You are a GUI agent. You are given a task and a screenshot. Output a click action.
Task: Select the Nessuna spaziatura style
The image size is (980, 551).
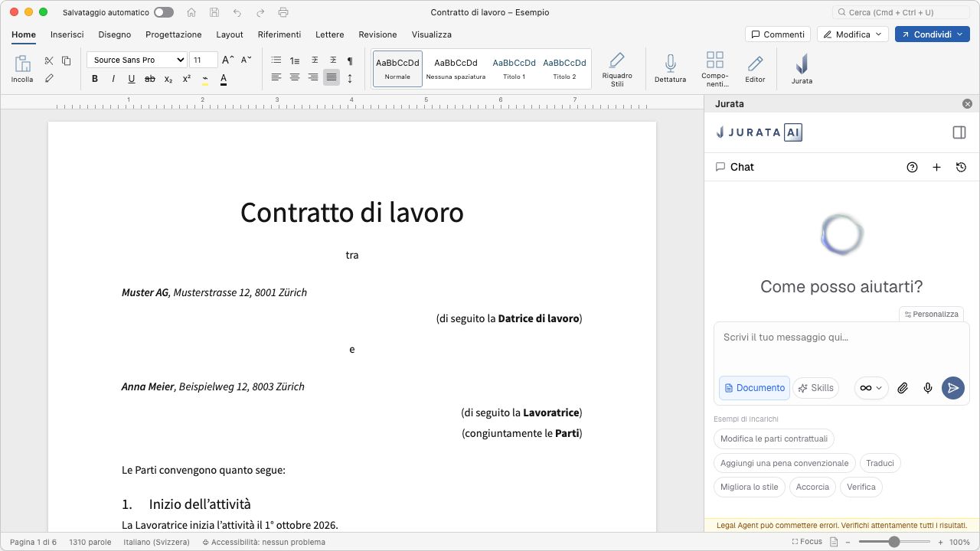pos(456,69)
